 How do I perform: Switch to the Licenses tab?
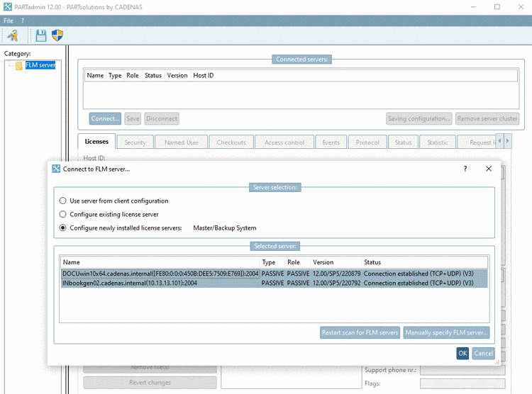96,142
